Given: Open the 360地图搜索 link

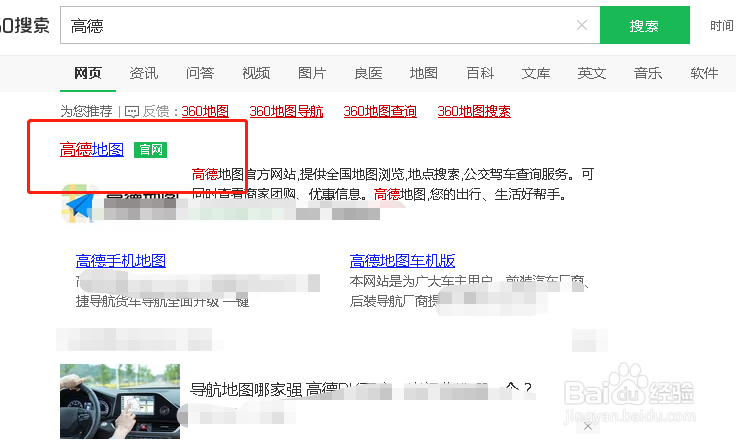Looking at the screenshot, I should pos(474,111).
